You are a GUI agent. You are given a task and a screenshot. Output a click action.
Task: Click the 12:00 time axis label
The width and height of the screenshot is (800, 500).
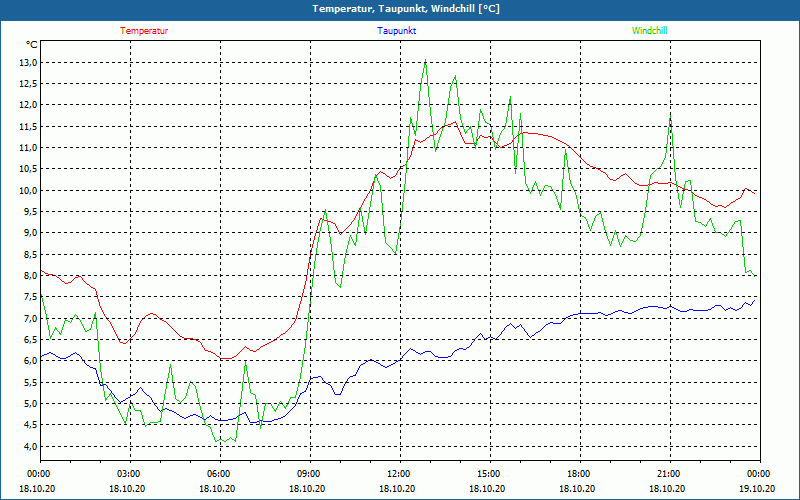(400, 474)
